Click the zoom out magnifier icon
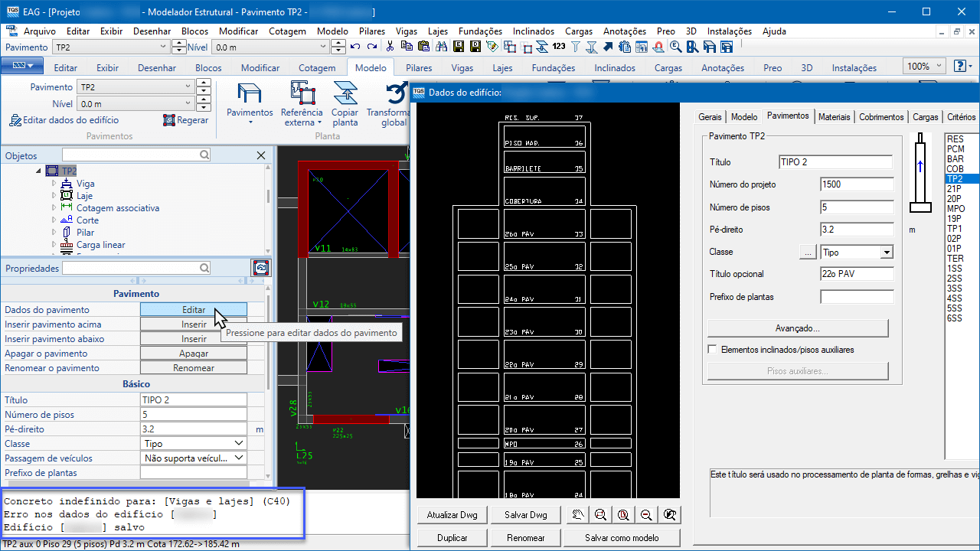 coord(646,515)
